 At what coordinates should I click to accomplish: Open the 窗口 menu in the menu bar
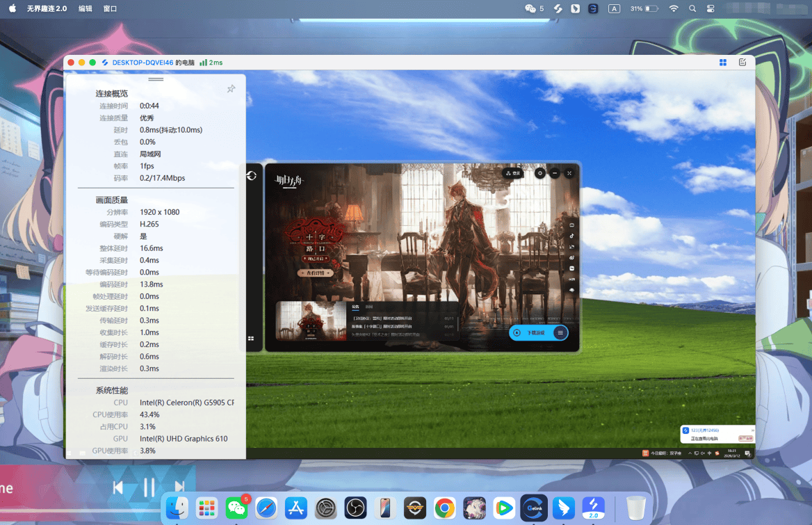(x=110, y=8)
